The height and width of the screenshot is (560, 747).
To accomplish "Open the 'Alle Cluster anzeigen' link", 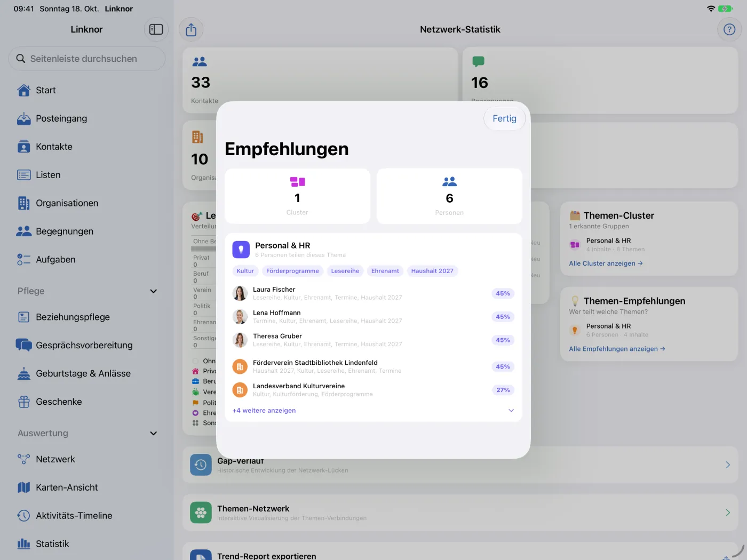I will pos(606,263).
